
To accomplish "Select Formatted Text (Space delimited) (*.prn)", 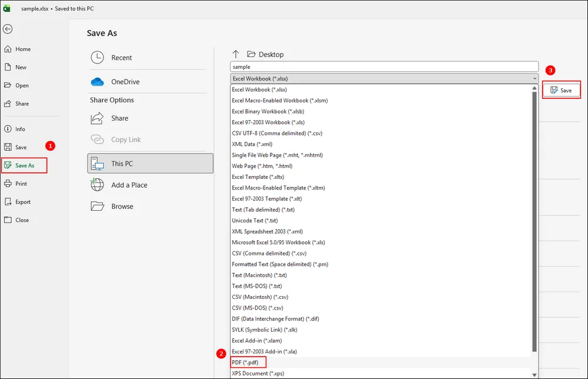I will [382, 264].
